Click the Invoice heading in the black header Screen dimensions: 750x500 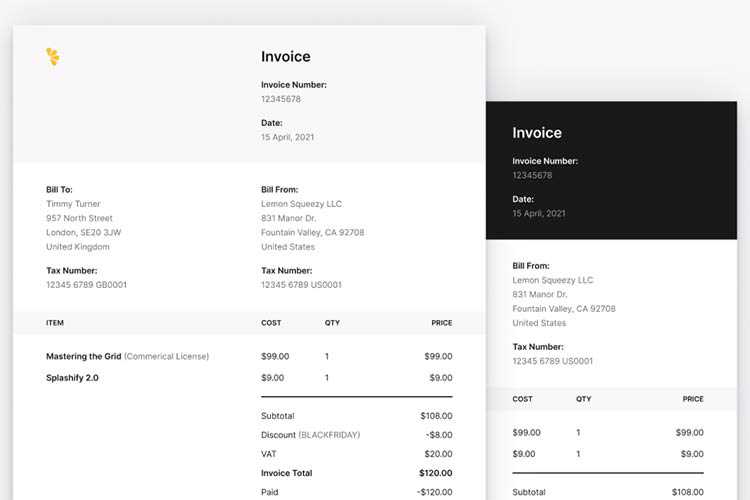point(537,133)
